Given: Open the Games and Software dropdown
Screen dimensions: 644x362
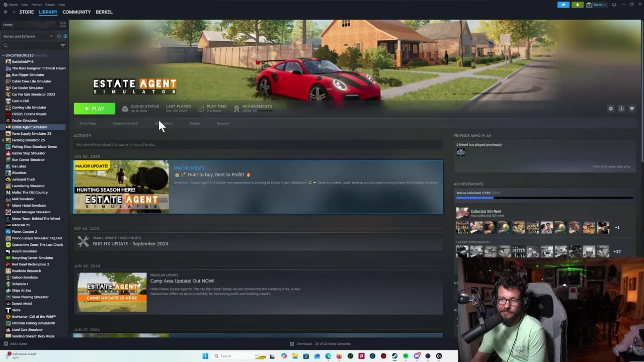Looking at the screenshot, I should click(x=28, y=36).
